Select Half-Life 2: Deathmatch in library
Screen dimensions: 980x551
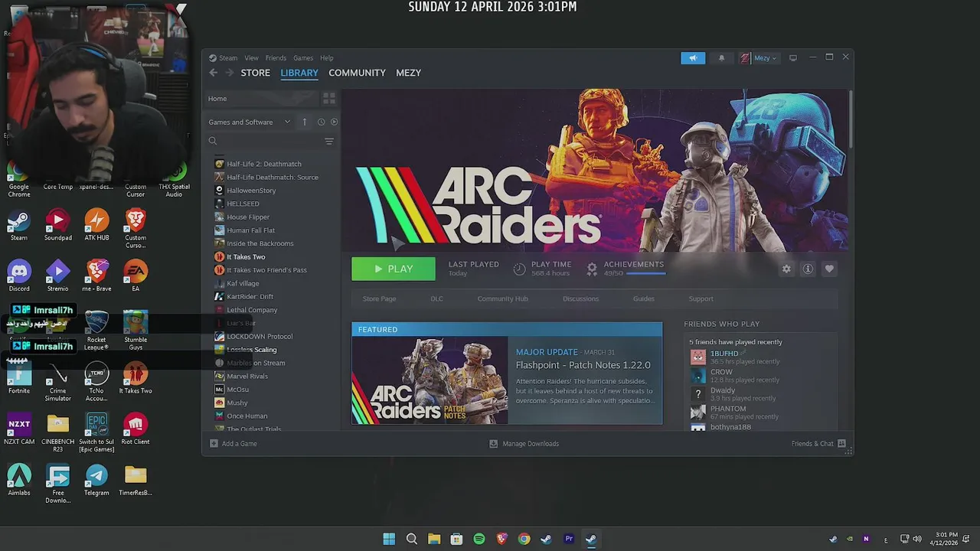264,164
